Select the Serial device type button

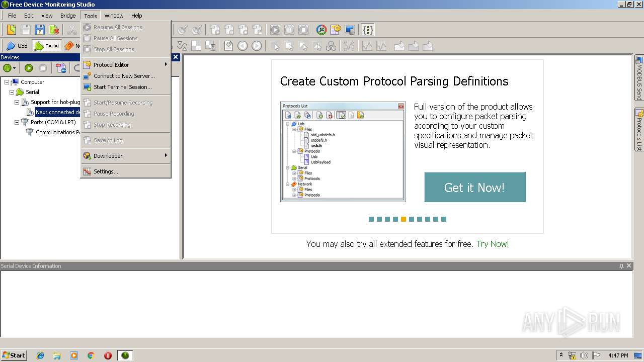click(x=46, y=46)
